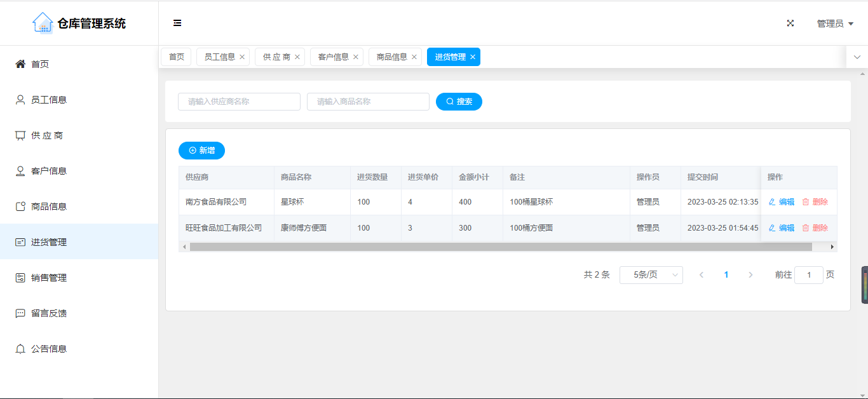Click the home icon beside 首页 in sidebar
Screen dimensions: 868x399
[20, 64]
